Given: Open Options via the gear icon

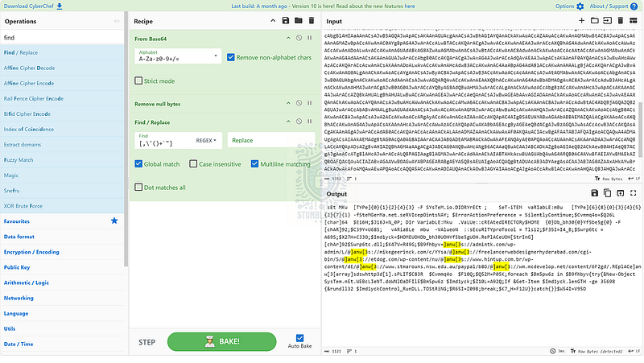Looking at the screenshot, I should point(580,6).
